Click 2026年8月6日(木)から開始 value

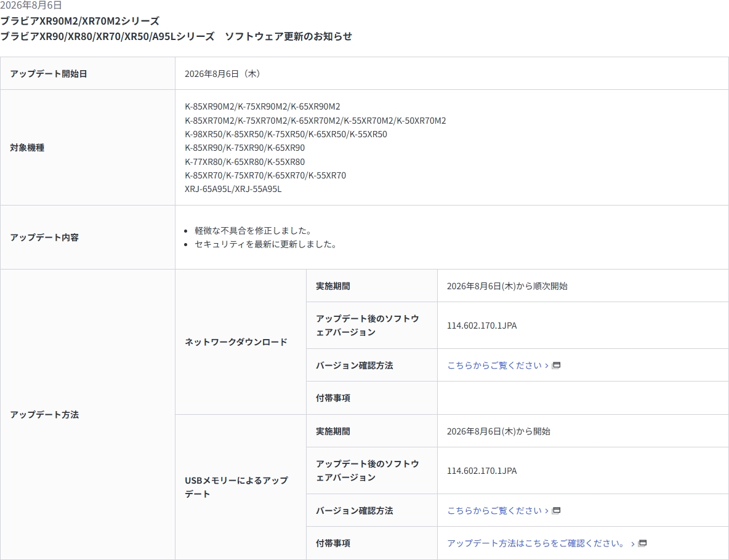498,431
